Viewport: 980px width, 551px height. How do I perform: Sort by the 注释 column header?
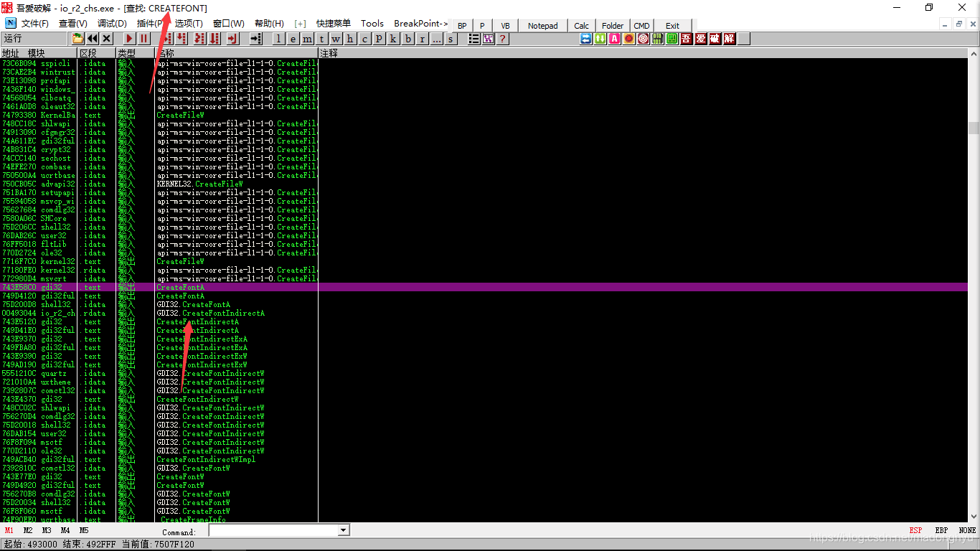[644, 53]
